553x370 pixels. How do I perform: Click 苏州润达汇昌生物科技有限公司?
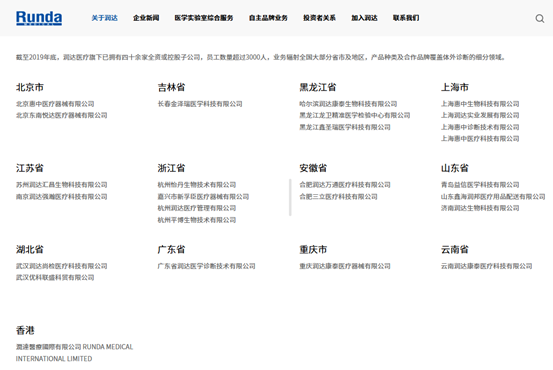click(x=61, y=185)
